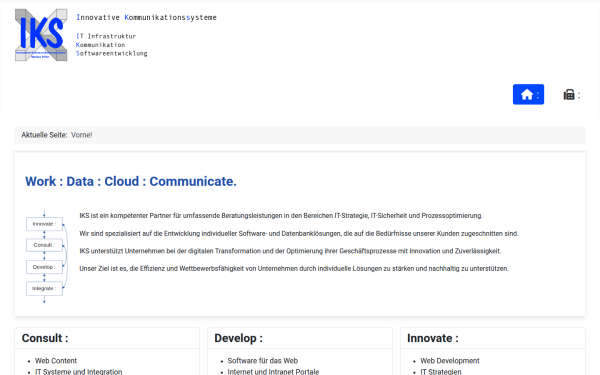The width and height of the screenshot is (600, 375).
Task: Click the 'Kommunikation' header line
Action: [100, 45]
